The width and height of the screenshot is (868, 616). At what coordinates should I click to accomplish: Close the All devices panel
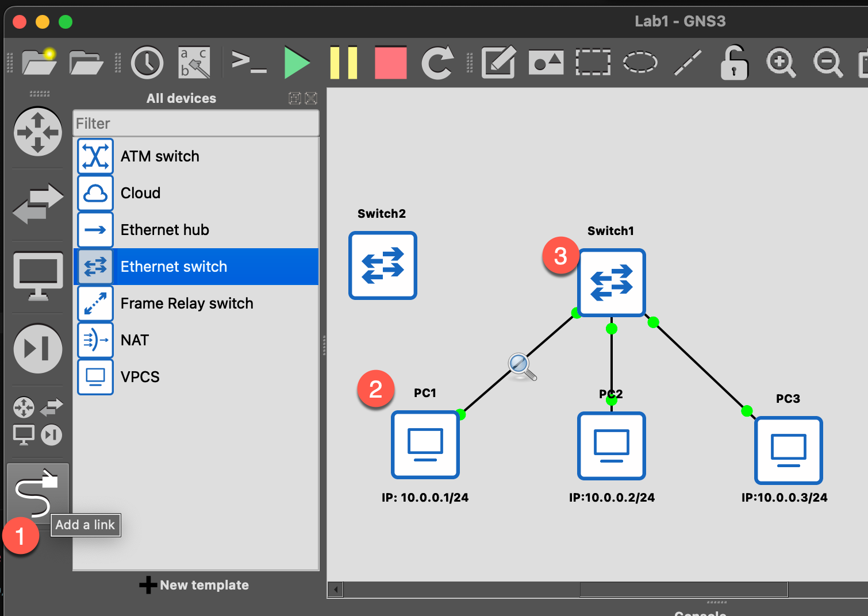pyautogui.click(x=311, y=98)
